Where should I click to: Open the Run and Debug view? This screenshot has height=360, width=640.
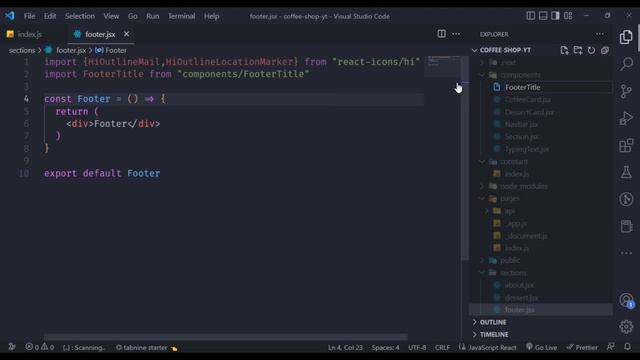626,118
